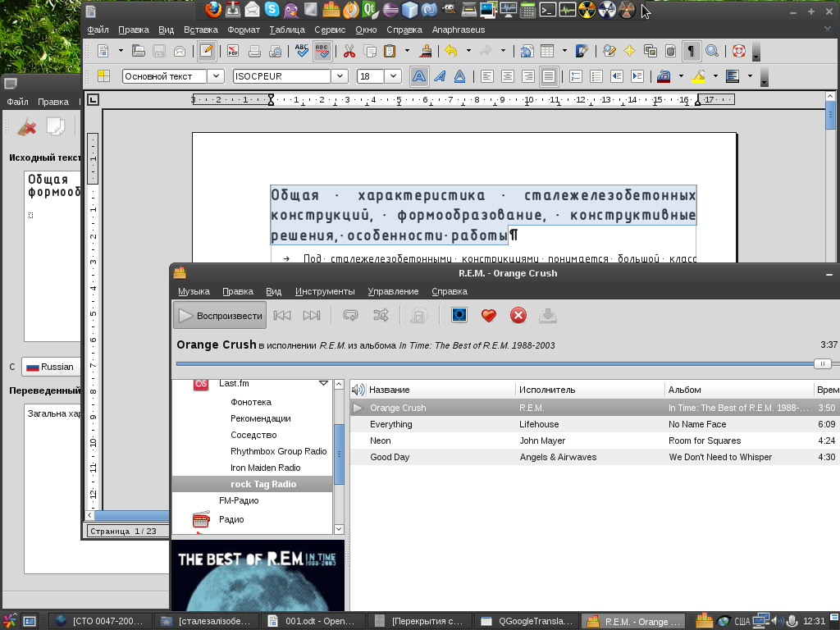The height and width of the screenshot is (630, 840).
Task: Click the Cut scissors icon in Writer toolbar
Action: pyautogui.click(x=349, y=51)
